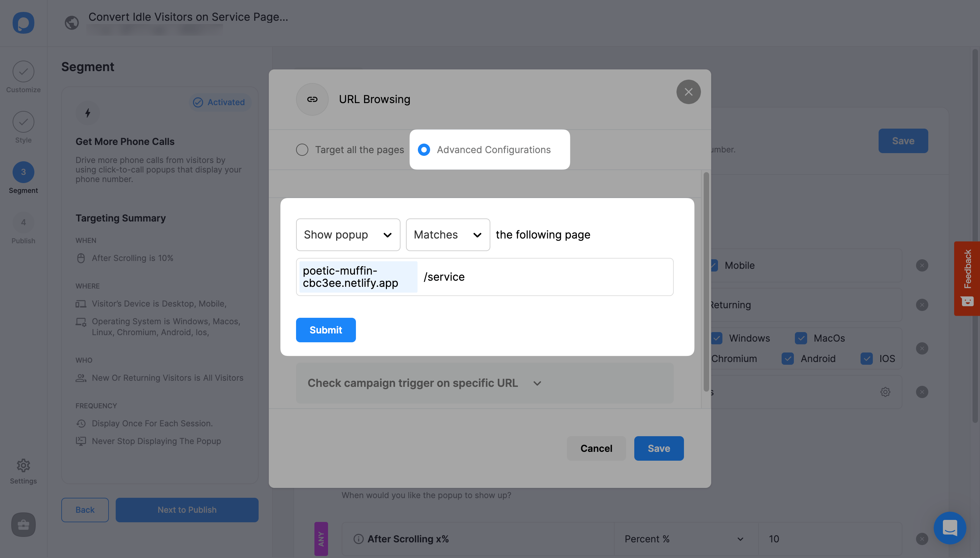Image resolution: width=980 pixels, height=558 pixels.
Task: Click the /service URL path field
Action: pyautogui.click(x=545, y=277)
